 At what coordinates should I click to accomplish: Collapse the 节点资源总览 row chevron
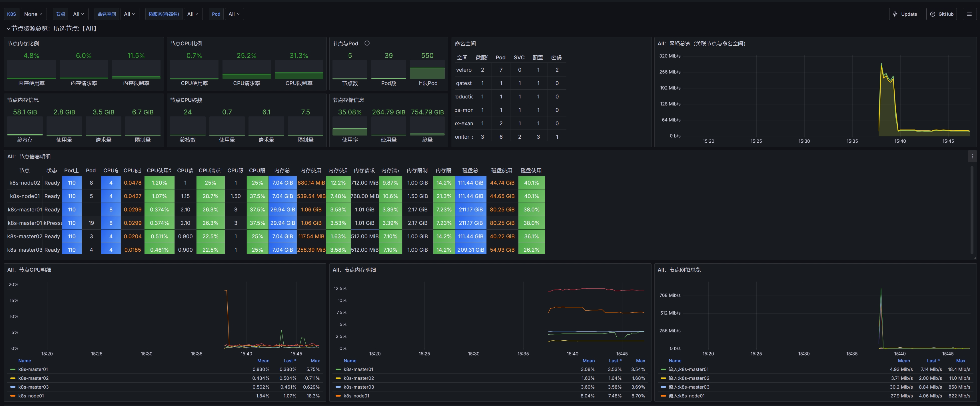pos(8,29)
